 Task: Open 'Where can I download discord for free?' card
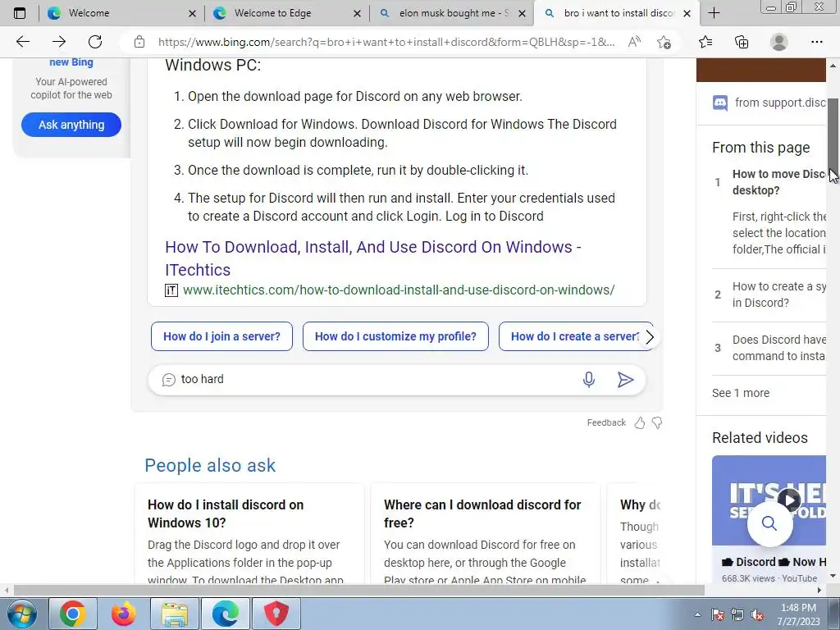pyautogui.click(x=486, y=533)
